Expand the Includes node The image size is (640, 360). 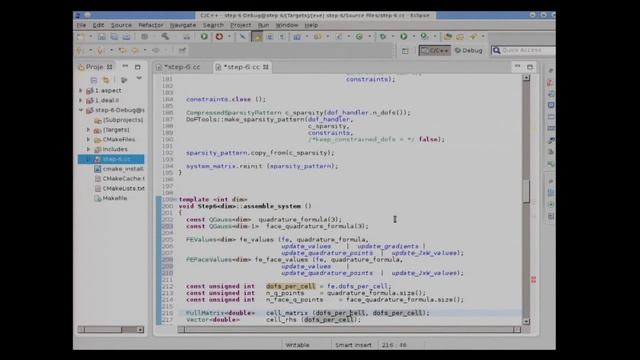pos(89,149)
